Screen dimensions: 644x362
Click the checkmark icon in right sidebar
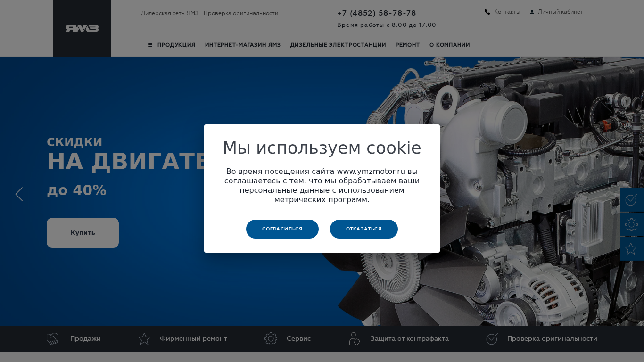point(631,200)
